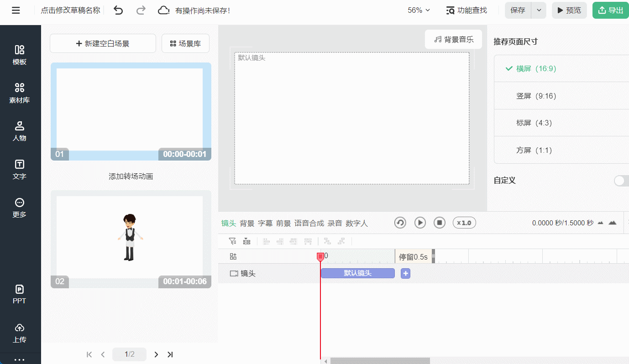Go to previous scene page

(103, 354)
